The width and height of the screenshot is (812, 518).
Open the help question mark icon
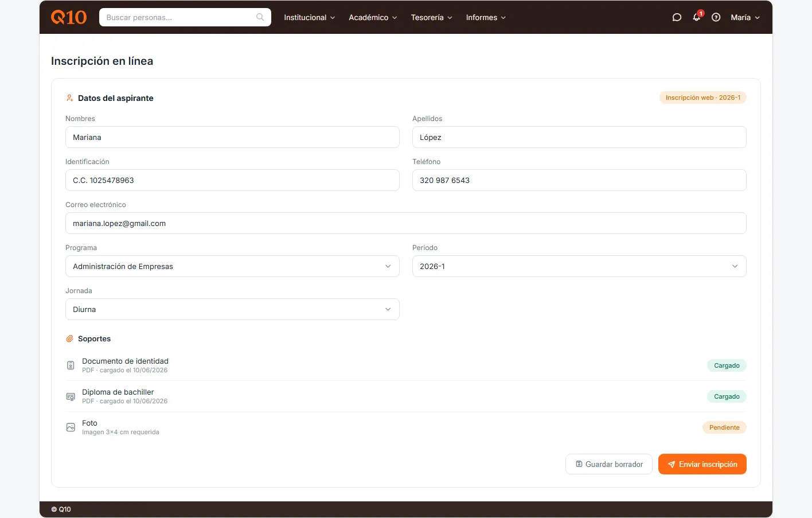coord(716,17)
